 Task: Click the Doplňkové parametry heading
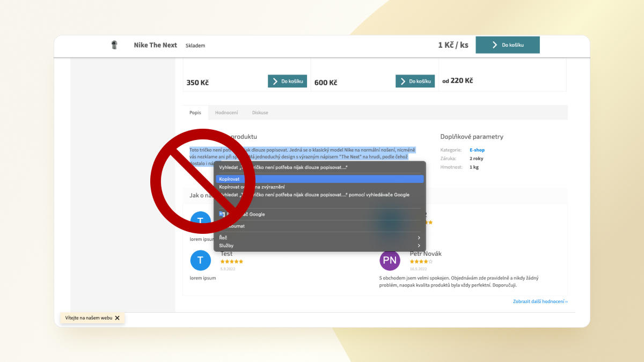[x=472, y=137]
